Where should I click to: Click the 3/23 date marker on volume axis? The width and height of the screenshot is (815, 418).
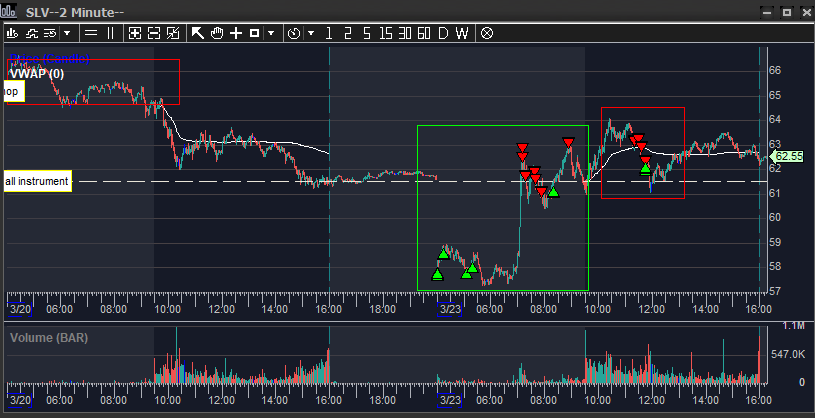(x=450, y=400)
